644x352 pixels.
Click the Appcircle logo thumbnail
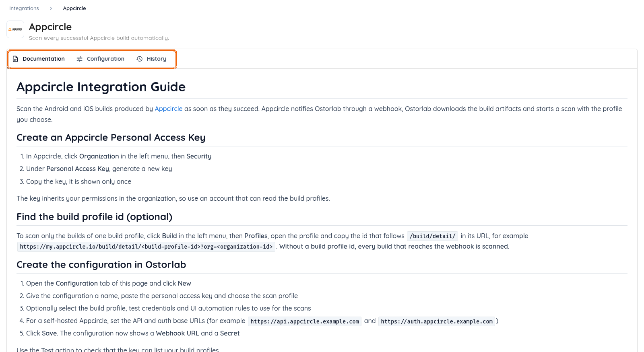(x=15, y=29)
